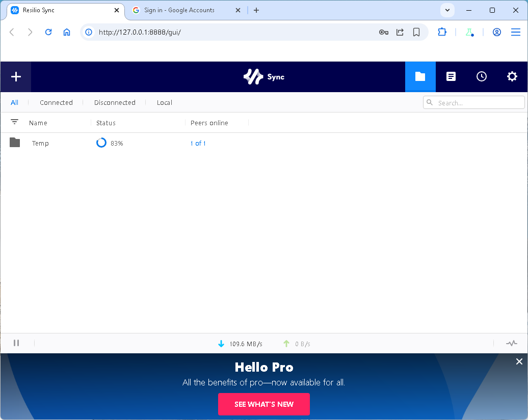Viewport: 528px width, 420px height.
Task: Click the 83% status text
Action: click(117, 143)
